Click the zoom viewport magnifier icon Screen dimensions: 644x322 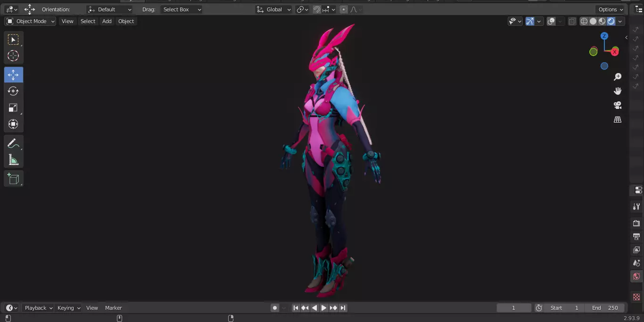618,77
